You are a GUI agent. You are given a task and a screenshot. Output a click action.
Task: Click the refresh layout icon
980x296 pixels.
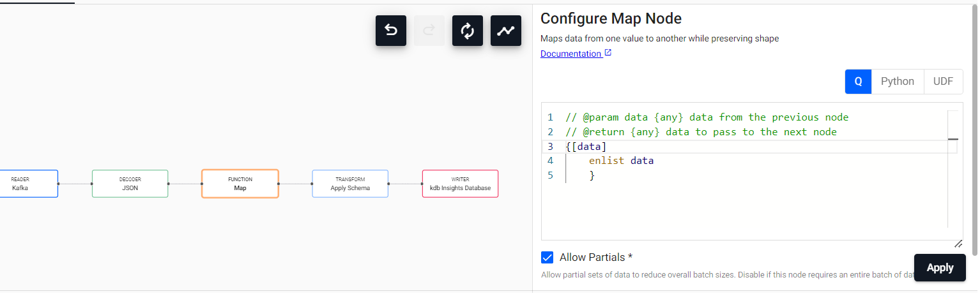(x=468, y=31)
